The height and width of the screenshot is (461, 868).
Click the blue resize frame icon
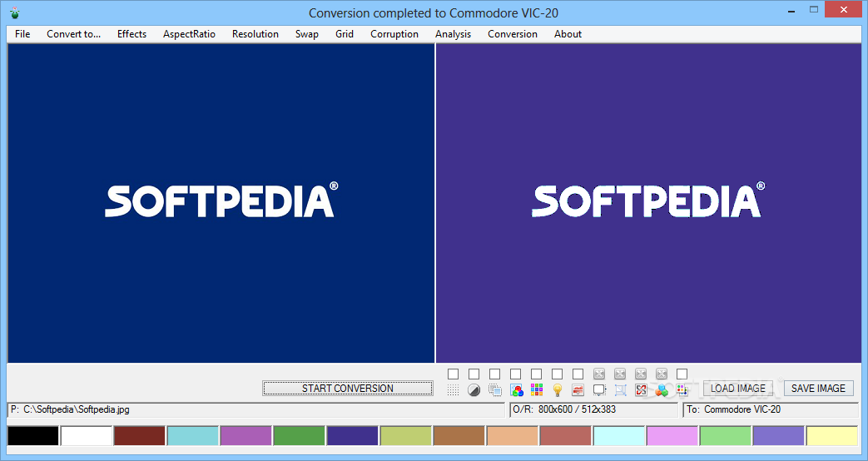click(620, 390)
